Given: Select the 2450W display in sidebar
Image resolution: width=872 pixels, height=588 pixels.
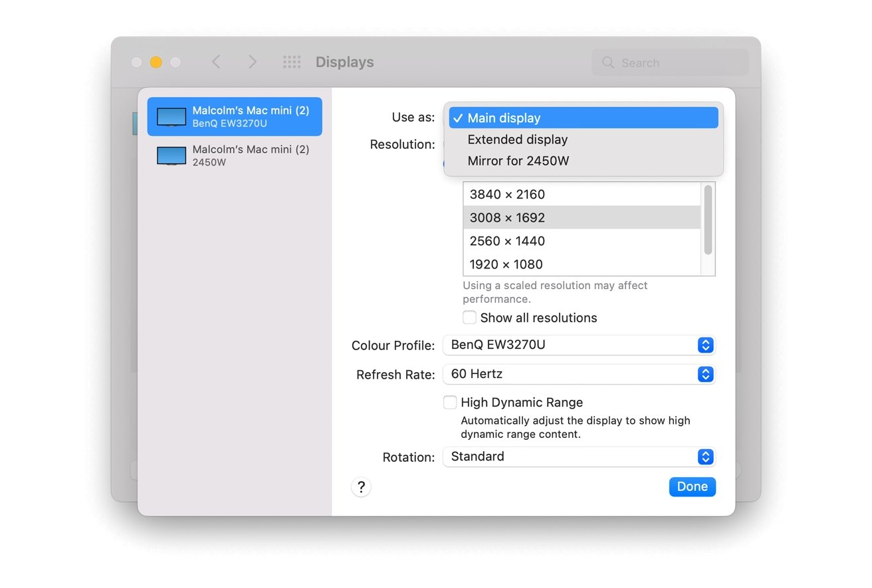Looking at the screenshot, I should coord(233,155).
